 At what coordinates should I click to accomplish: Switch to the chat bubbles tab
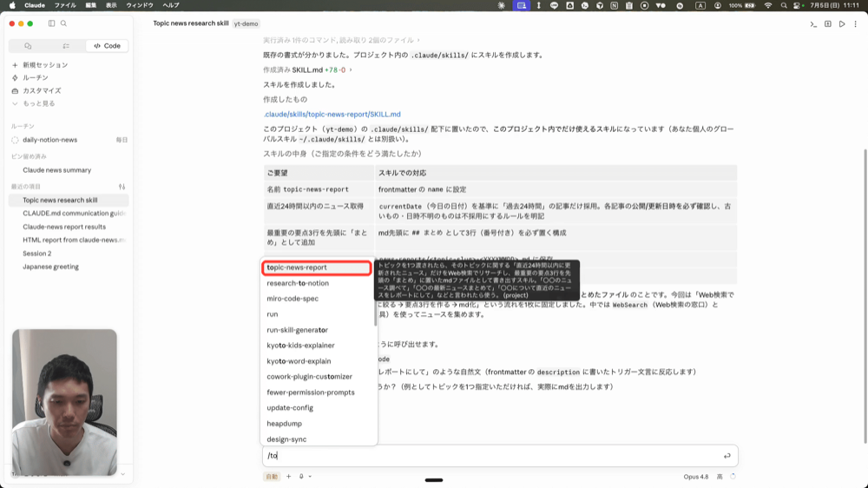28,46
